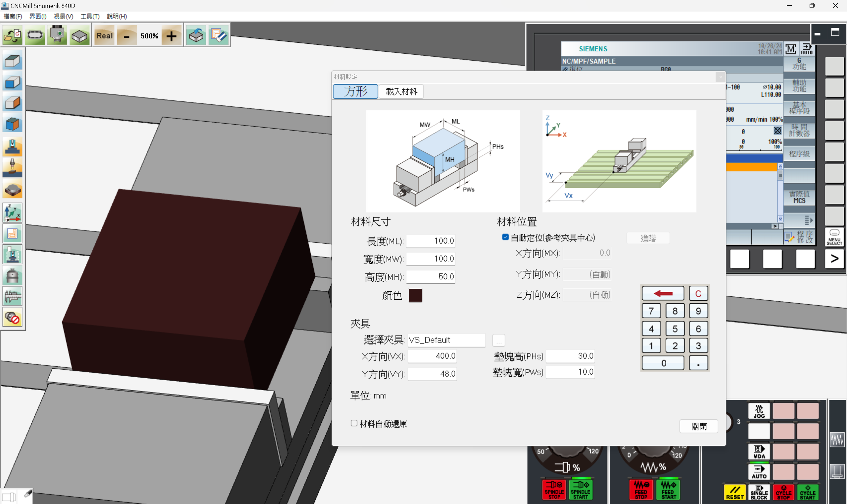Click the machine view toolbar icon
The image size is (847, 504).
[x=57, y=35]
